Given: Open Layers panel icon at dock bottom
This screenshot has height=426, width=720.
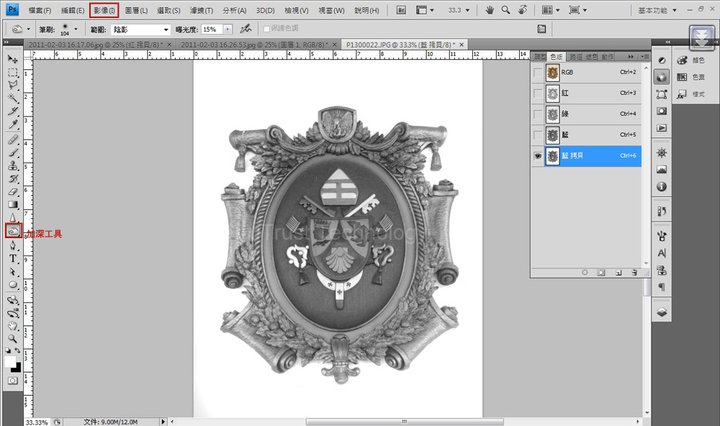Looking at the screenshot, I should (x=662, y=312).
